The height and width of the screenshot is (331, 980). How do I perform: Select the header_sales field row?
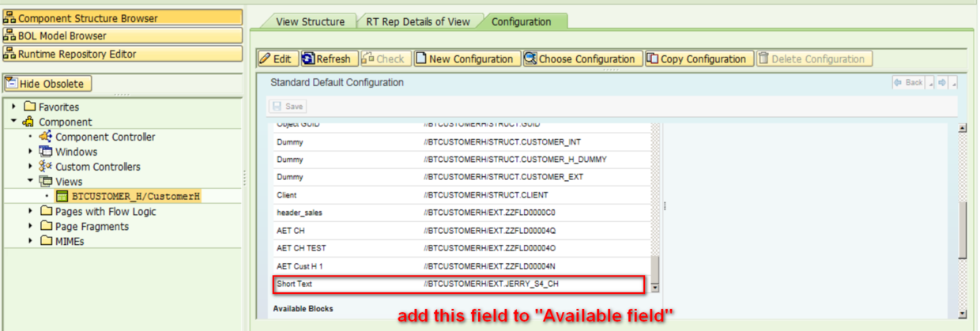[x=462, y=213]
